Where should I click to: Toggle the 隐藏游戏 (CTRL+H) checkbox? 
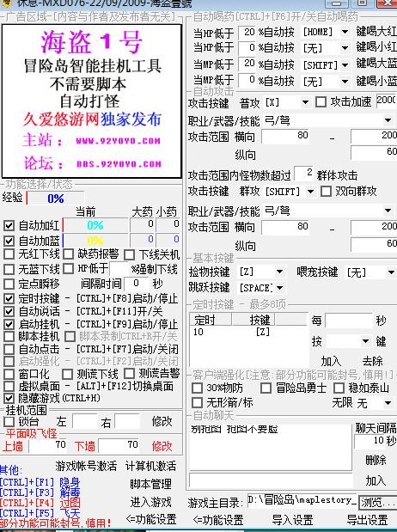9,398
